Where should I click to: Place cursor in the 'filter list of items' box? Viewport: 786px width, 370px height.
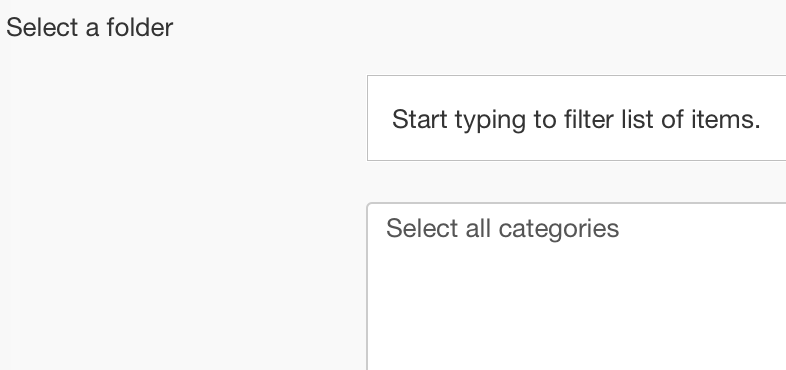coord(576,118)
